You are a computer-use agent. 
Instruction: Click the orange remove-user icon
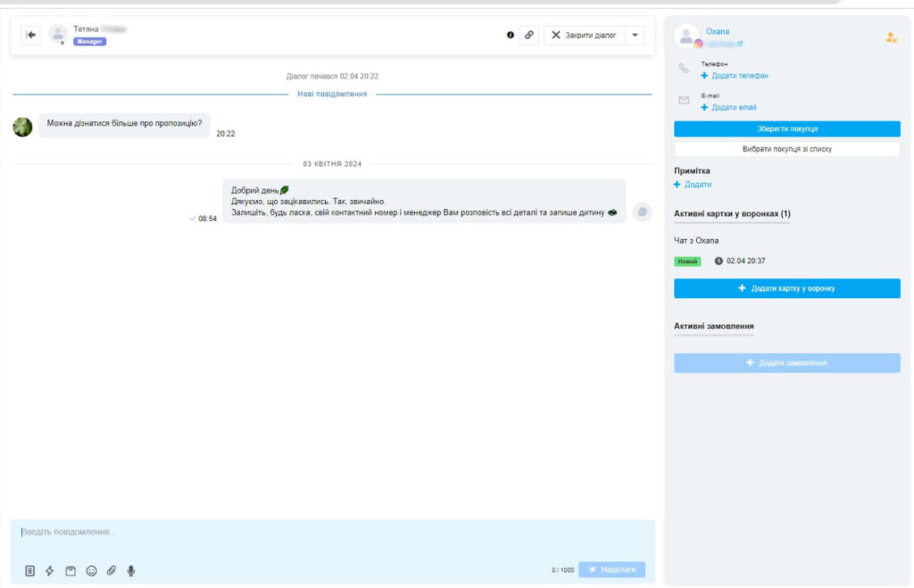[891, 37]
